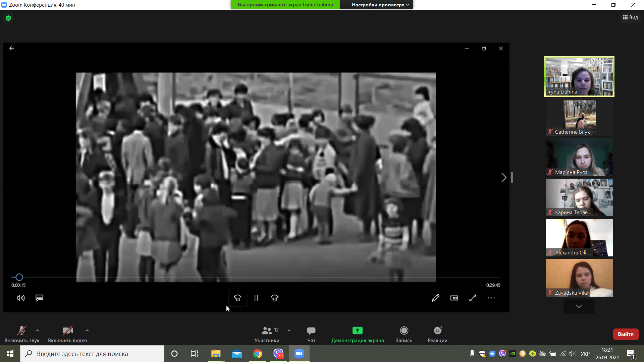The height and width of the screenshot is (362, 644).
Task: Pause the video playback
Action: tap(256, 298)
